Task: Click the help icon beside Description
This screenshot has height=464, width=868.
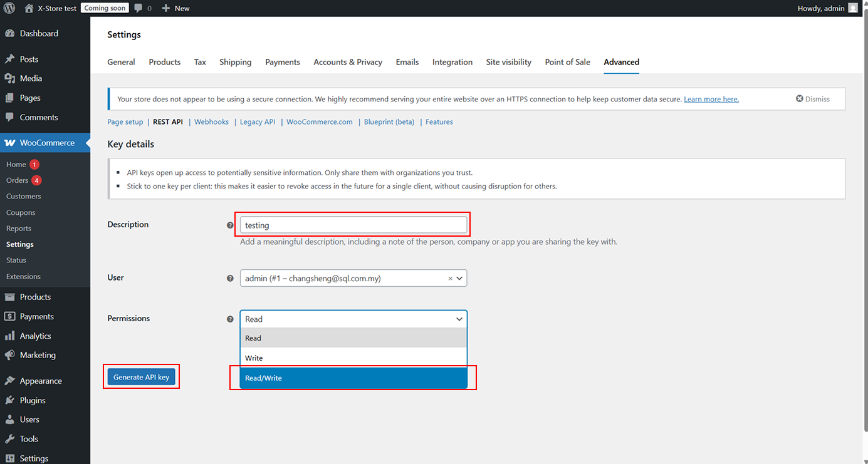Action: point(230,225)
